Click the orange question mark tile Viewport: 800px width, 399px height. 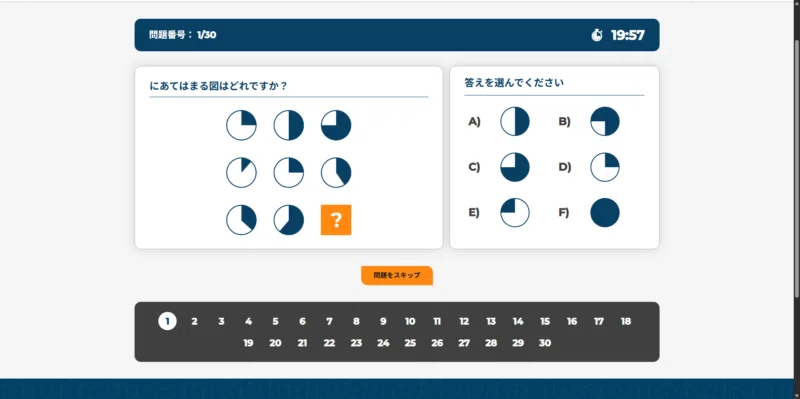point(336,220)
